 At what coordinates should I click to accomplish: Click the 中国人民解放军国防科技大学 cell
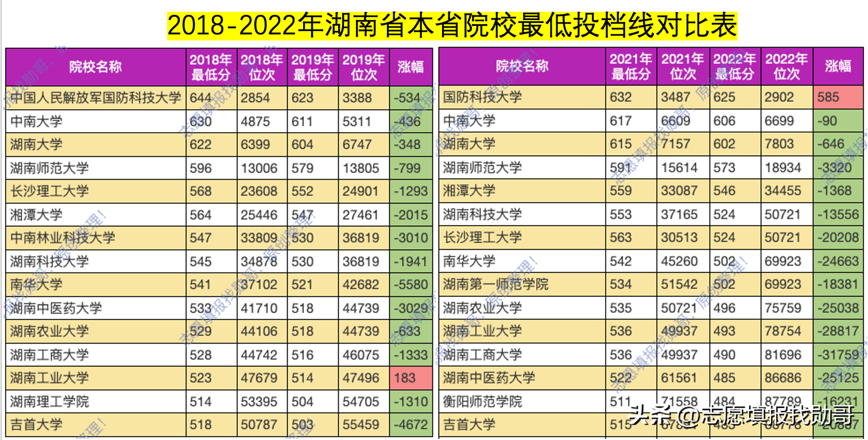click(96, 98)
